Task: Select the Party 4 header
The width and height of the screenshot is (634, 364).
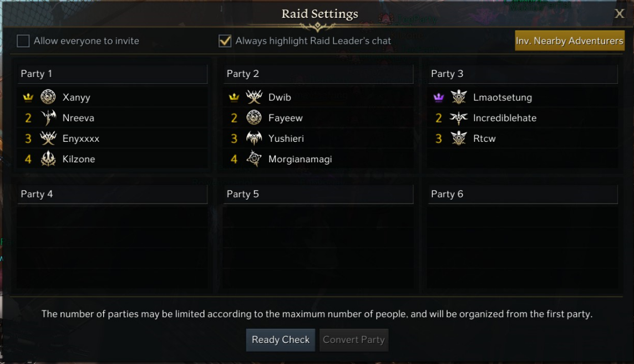Action: coord(112,194)
